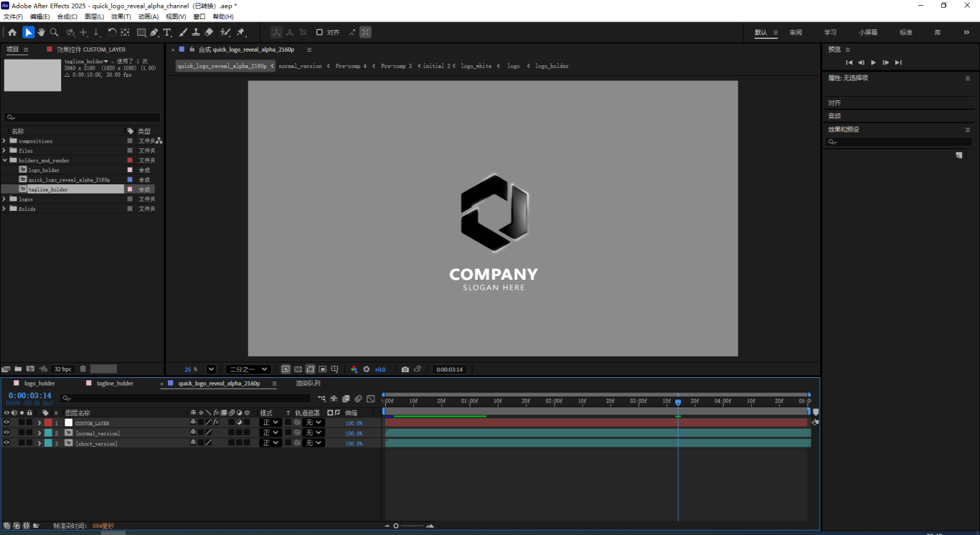Select the Zoom tool magnifier
The image size is (980, 535).
coord(54,32)
